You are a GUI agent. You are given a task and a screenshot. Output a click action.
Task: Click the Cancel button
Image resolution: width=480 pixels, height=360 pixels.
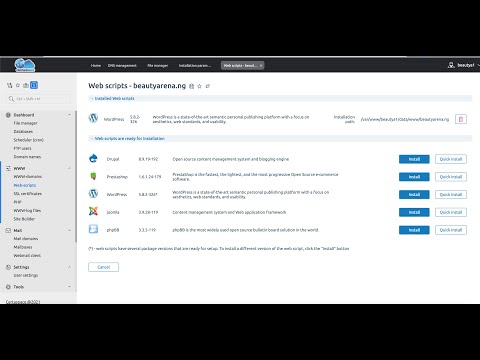(x=103, y=267)
